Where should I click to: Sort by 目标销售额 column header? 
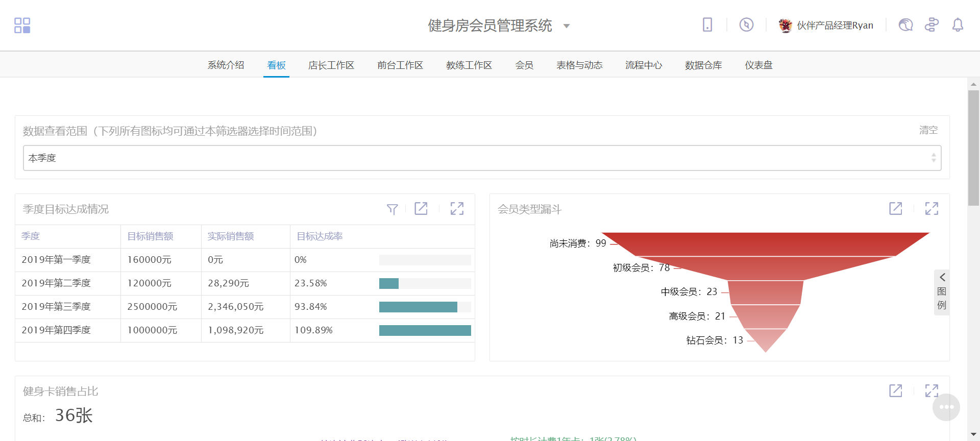click(x=150, y=236)
